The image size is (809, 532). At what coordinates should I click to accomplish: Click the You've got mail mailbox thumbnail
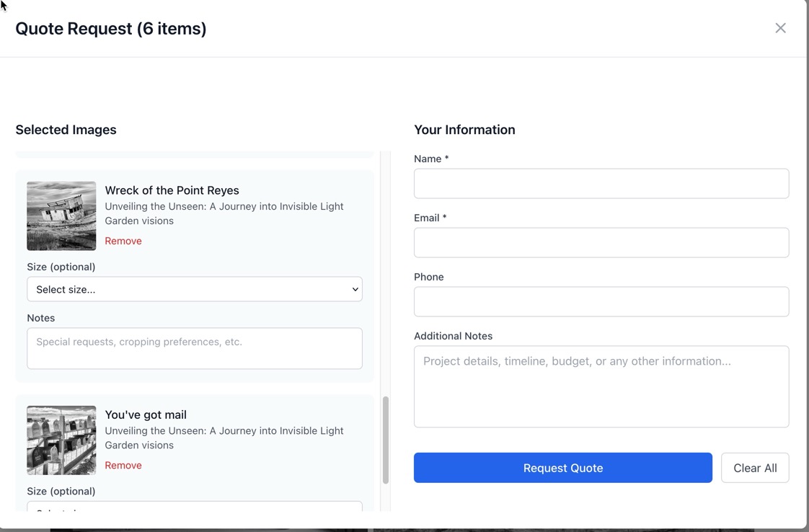pos(61,440)
